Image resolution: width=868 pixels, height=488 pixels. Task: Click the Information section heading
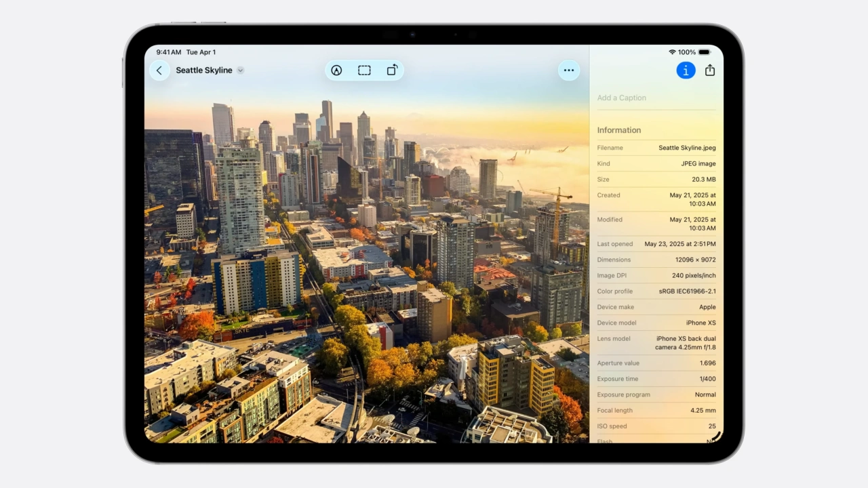[x=618, y=130]
